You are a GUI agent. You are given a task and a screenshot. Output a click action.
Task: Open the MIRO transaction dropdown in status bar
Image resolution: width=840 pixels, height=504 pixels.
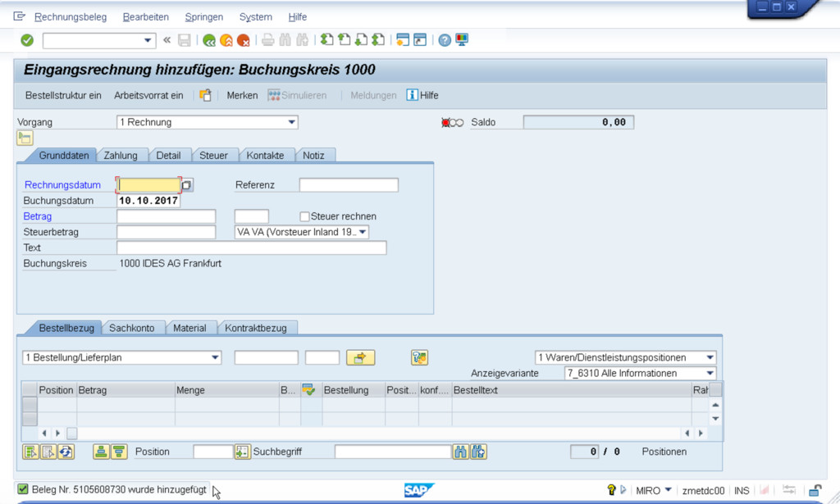click(x=668, y=489)
